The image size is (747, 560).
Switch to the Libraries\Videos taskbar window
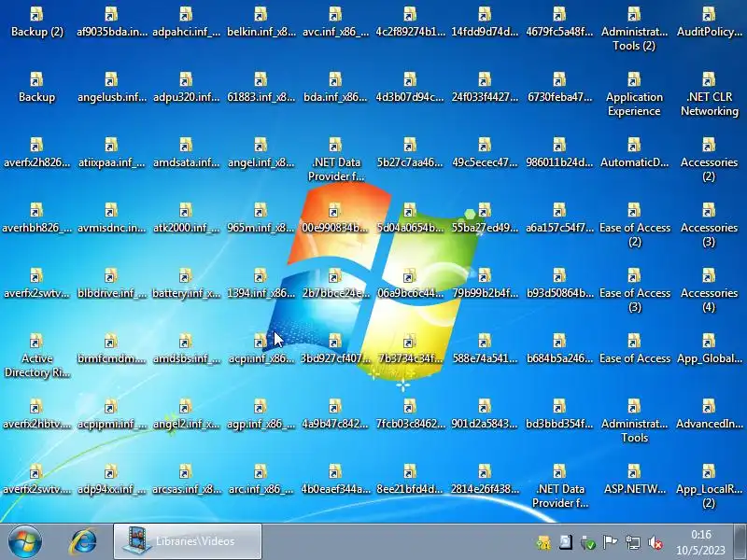tap(188, 541)
